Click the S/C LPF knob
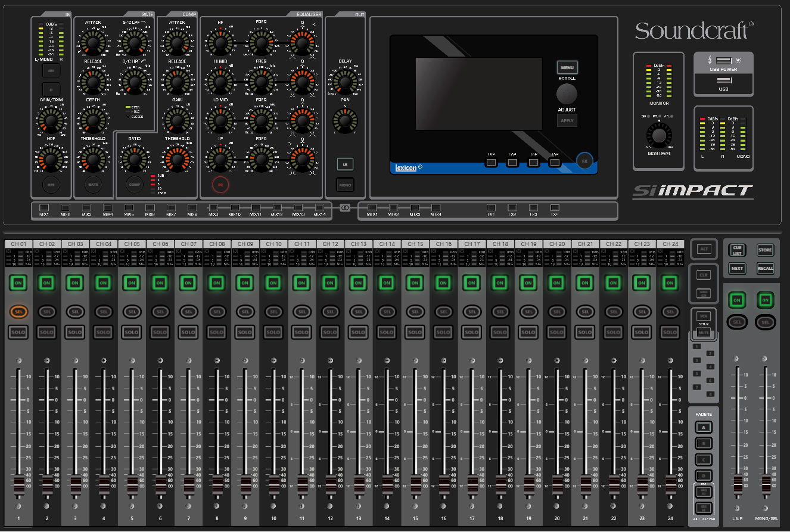The height and width of the screenshot is (532, 790). [135, 42]
